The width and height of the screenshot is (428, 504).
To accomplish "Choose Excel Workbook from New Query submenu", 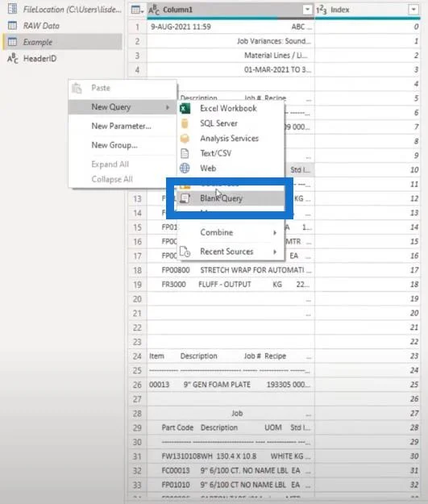I will pos(231,109).
